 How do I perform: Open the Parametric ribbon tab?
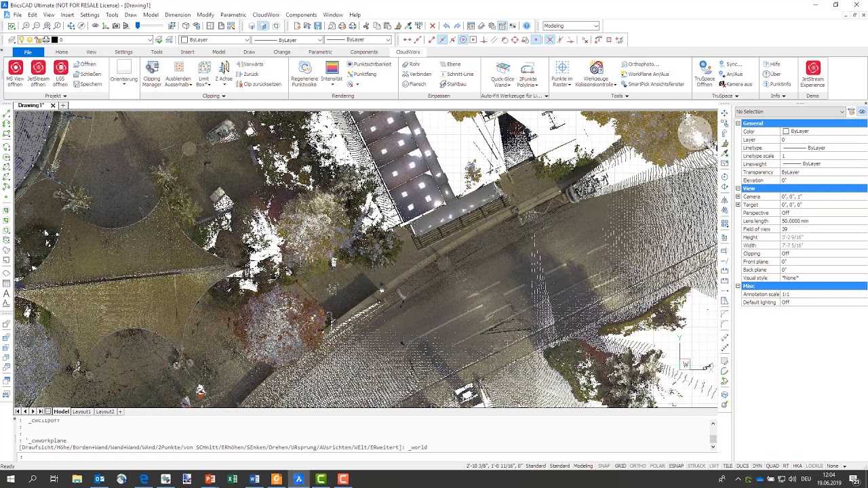[x=320, y=52]
